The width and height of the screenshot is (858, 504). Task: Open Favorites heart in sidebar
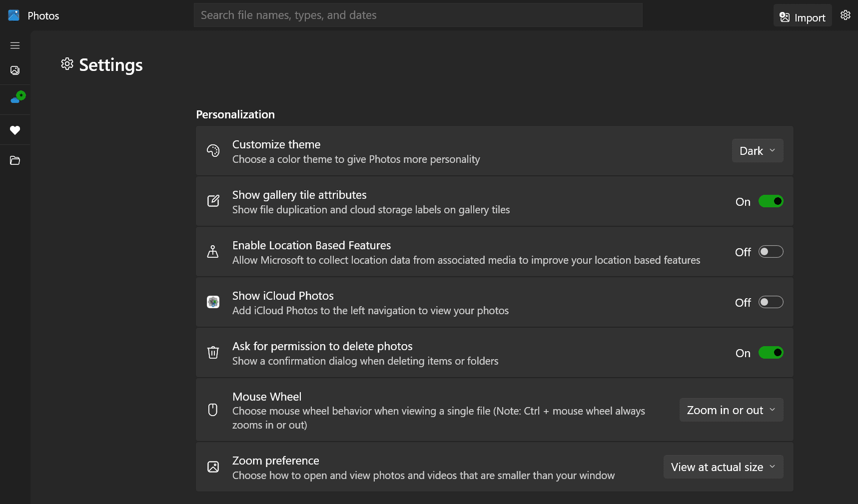pyautogui.click(x=15, y=130)
